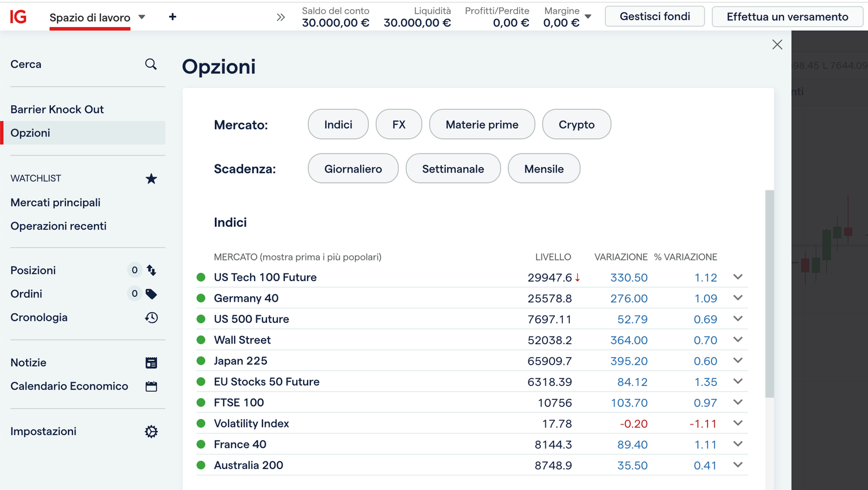
Task: Expand the Australia 200 row chevron
Action: pyautogui.click(x=738, y=465)
